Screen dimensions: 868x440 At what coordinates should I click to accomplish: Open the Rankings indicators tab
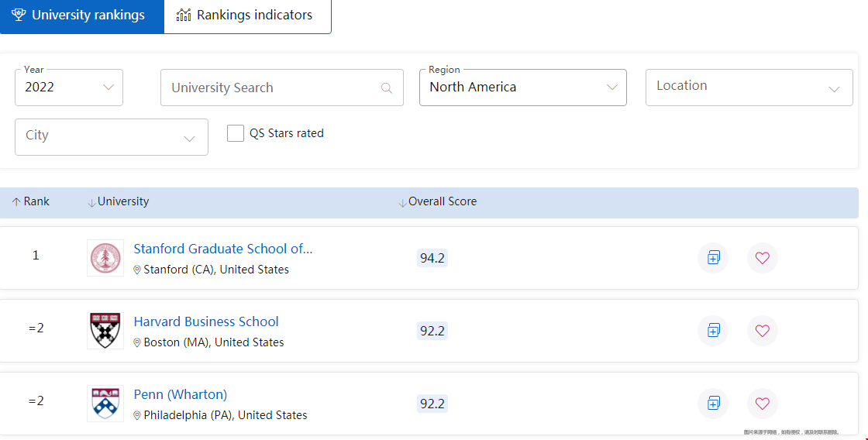coord(247,15)
